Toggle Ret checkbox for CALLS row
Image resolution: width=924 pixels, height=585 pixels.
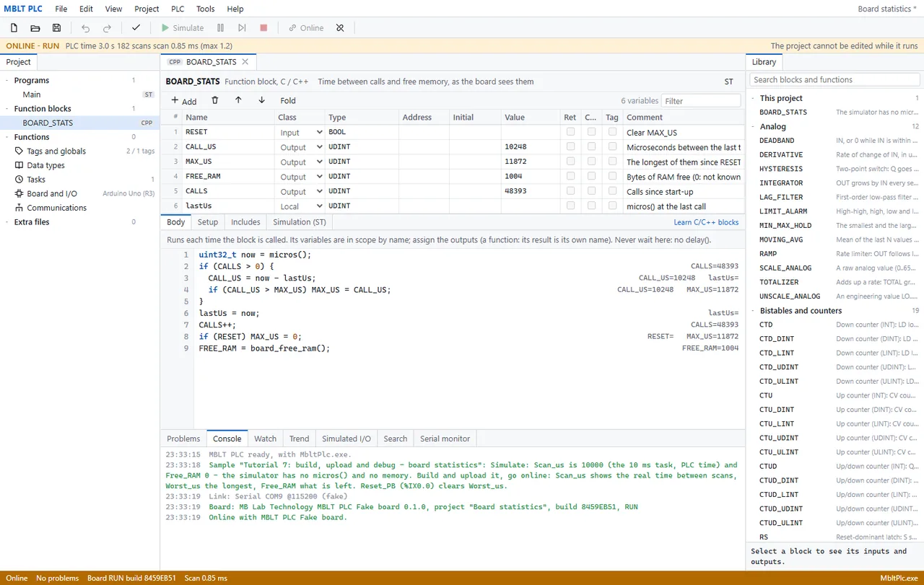pyautogui.click(x=570, y=191)
